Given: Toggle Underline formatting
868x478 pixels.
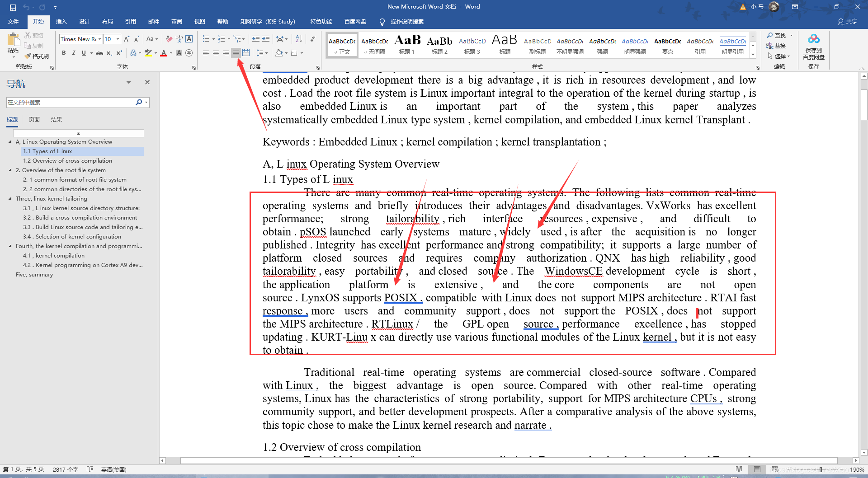Looking at the screenshot, I should click(x=84, y=53).
